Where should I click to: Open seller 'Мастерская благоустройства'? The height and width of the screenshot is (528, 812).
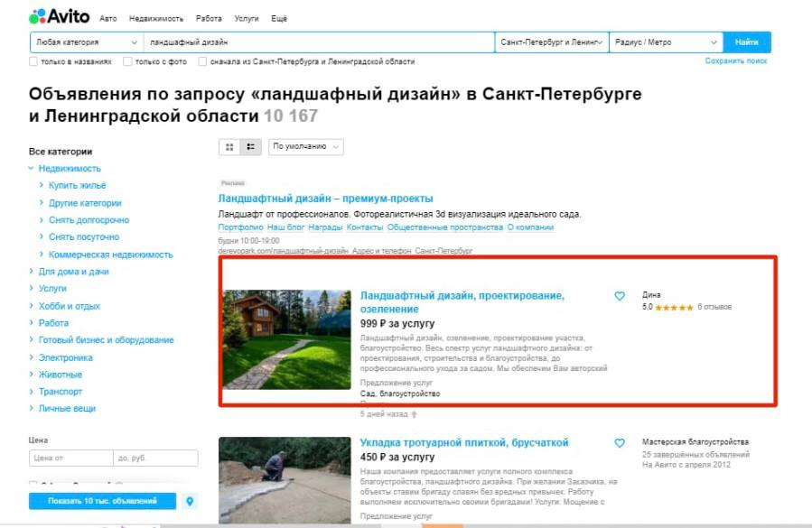click(x=695, y=442)
